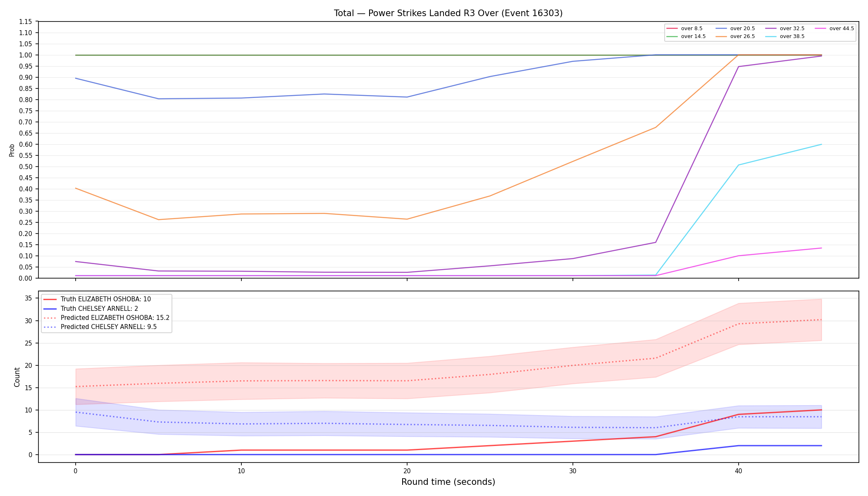Click the 35 tick label on Count axis
868x496 pixels.
pyautogui.click(x=29, y=298)
